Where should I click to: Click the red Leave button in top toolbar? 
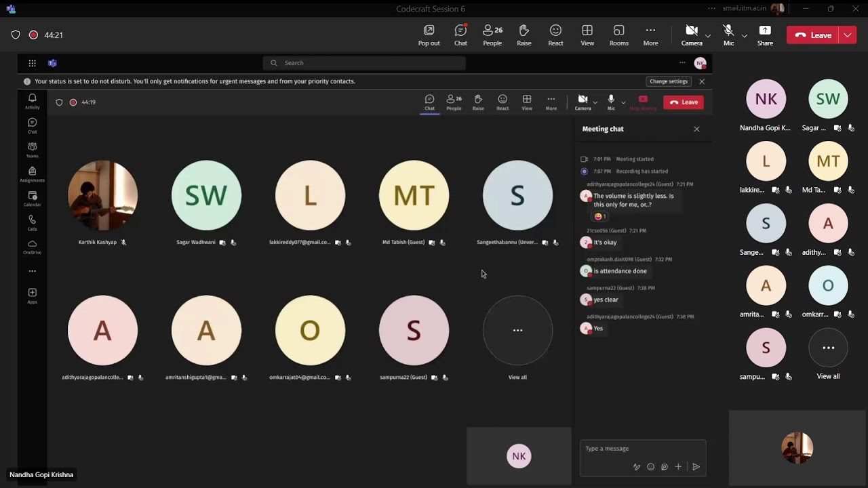(x=813, y=35)
